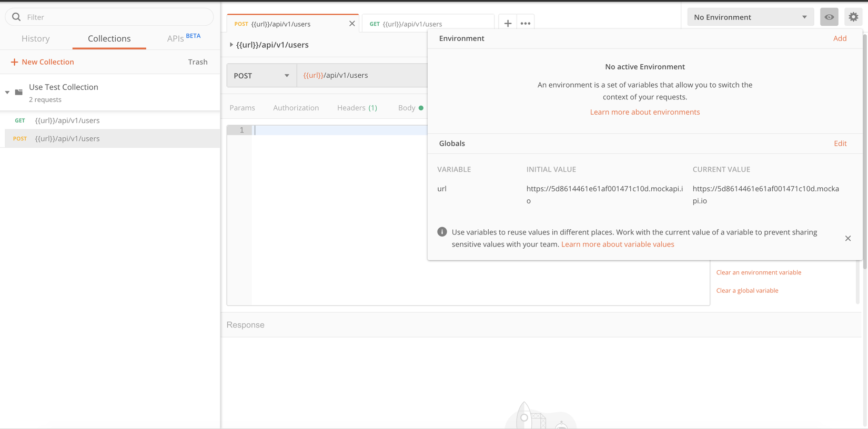Image resolution: width=868 pixels, height=429 pixels.
Task: Select the GET users request in collection
Action: click(x=67, y=120)
